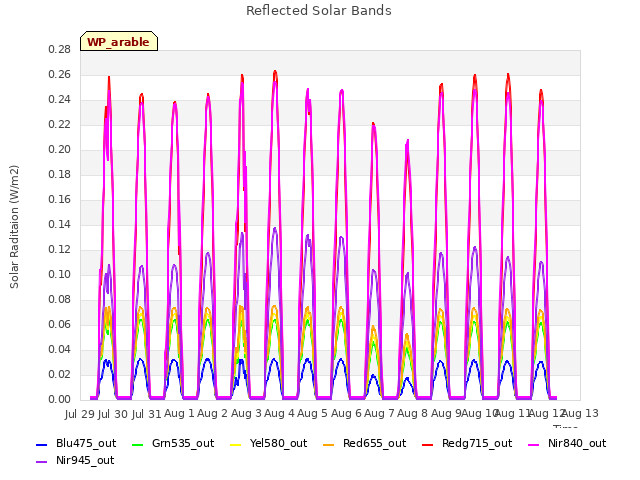Viewport: 640px width, 480px height.
Task: Click the Redg715_out legend label
Action: point(477,443)
